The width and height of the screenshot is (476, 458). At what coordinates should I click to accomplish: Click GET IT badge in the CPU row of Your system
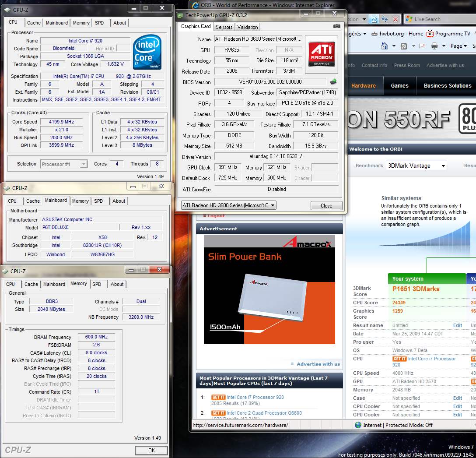tap(399, 359)
